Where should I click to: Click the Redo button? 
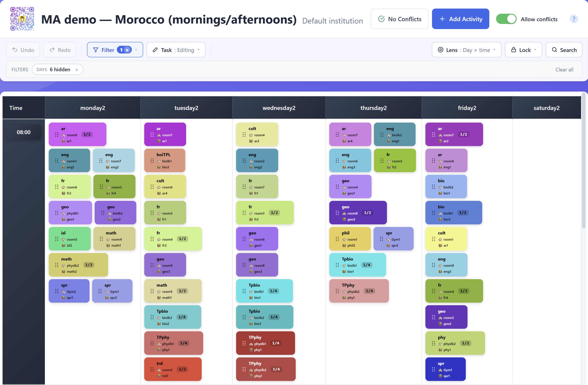click(60, 50)
